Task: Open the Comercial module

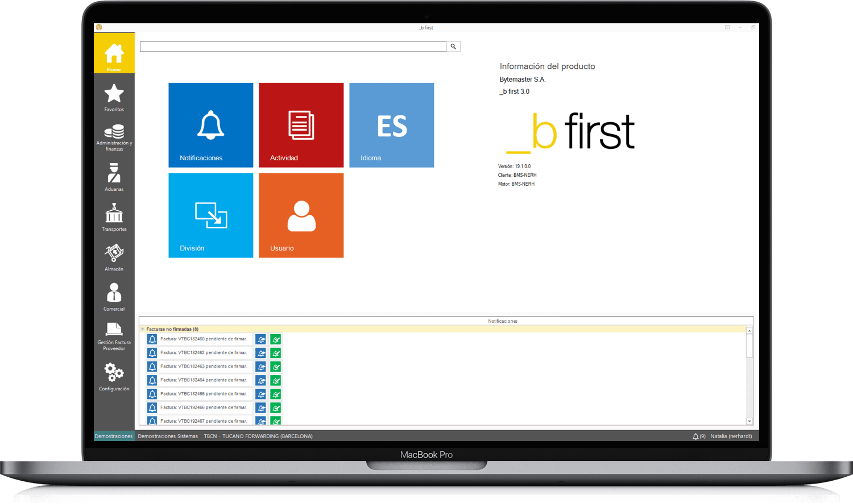Action: (114, 297)
